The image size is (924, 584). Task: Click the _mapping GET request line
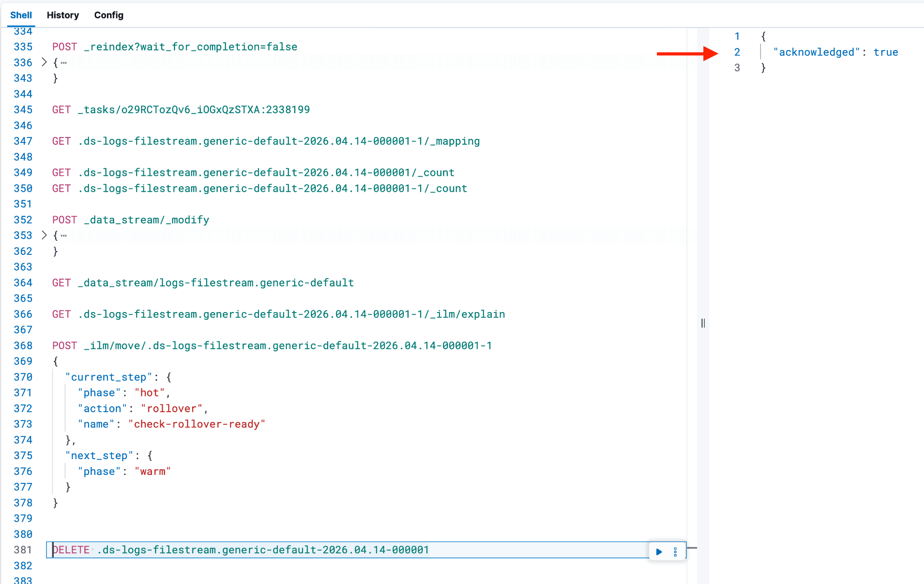[266, 141]
